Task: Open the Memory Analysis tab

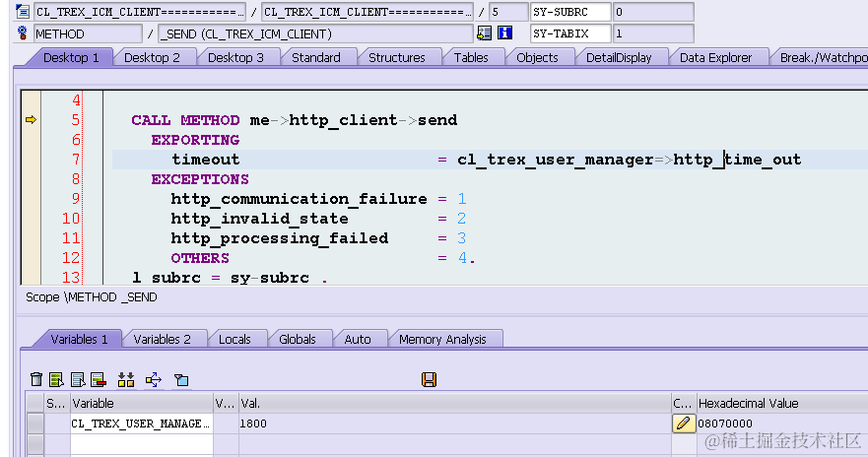Action: click(442, 339)
